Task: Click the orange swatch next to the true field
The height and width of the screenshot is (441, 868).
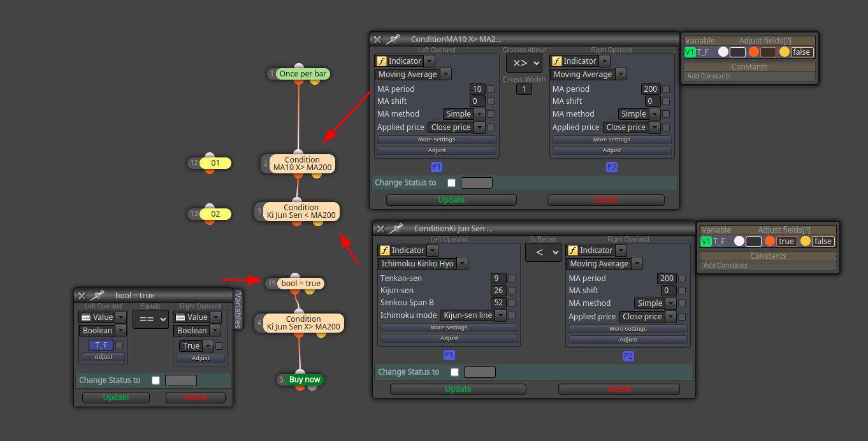Action: click(770, 242)
